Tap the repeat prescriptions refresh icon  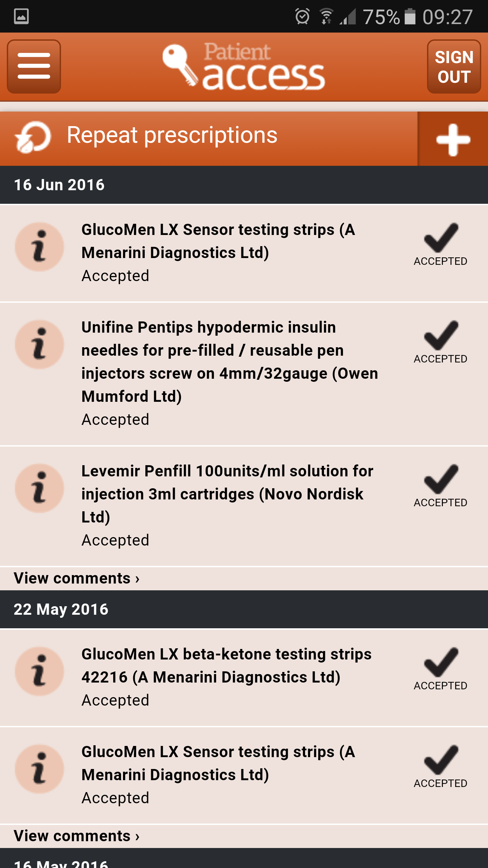[33, 137]
